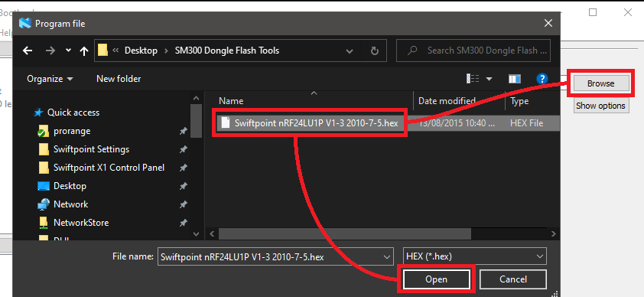Click Browse in the background window
The height and width of the screenshot is (297, 644).
point(600,83)
